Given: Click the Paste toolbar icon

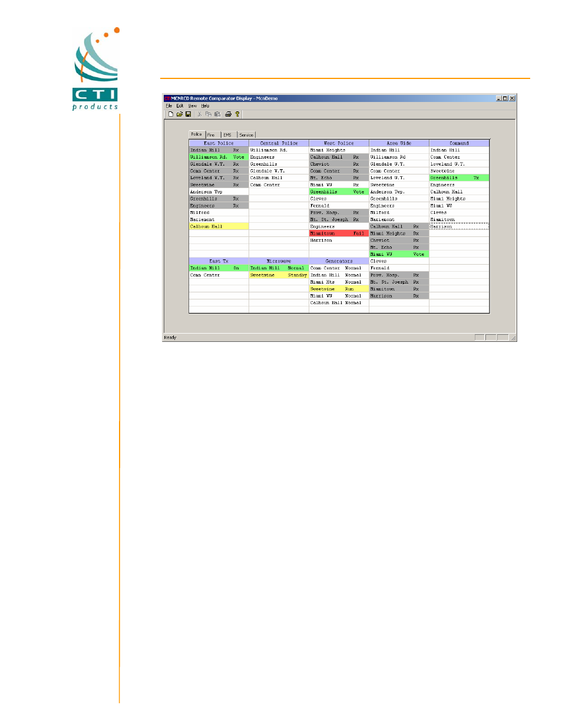Looking at the screenshot, I should pos(217,114).
